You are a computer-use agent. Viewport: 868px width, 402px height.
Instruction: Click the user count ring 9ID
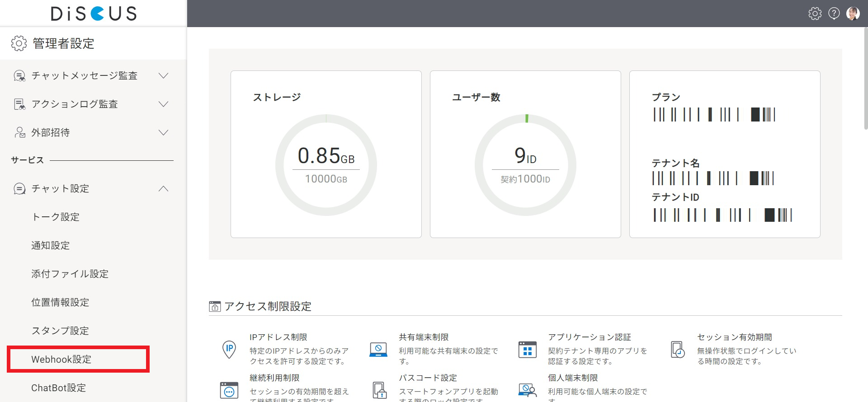click(525, 165)
